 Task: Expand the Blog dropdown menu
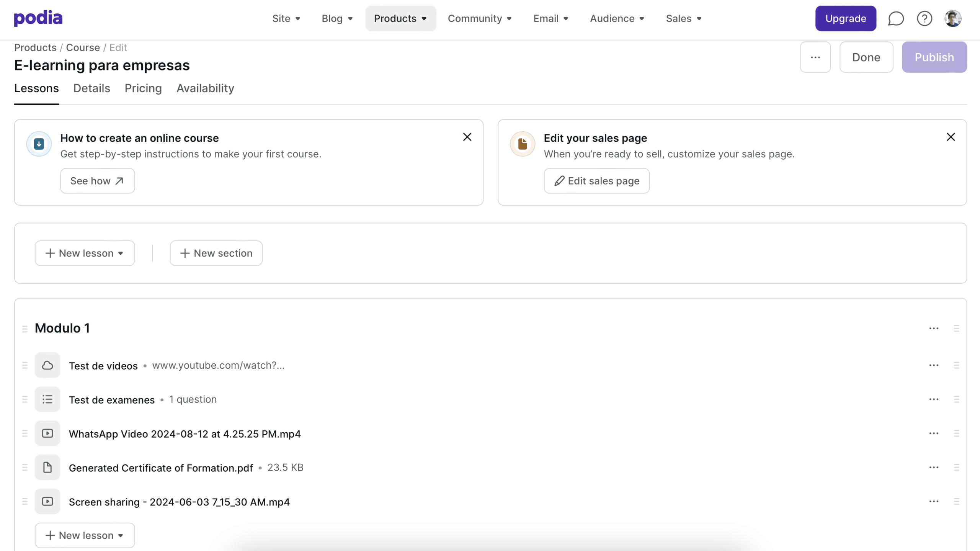[x=337, y=18]
